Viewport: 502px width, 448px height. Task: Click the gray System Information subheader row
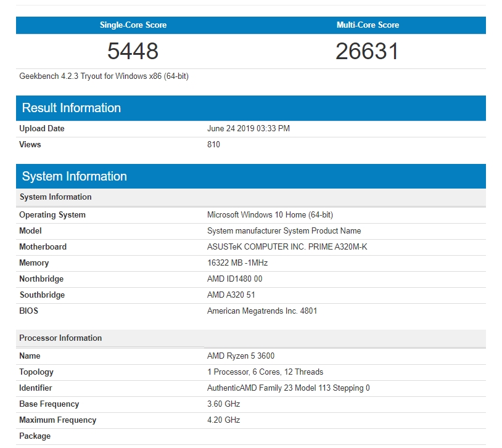coord(56,197)
